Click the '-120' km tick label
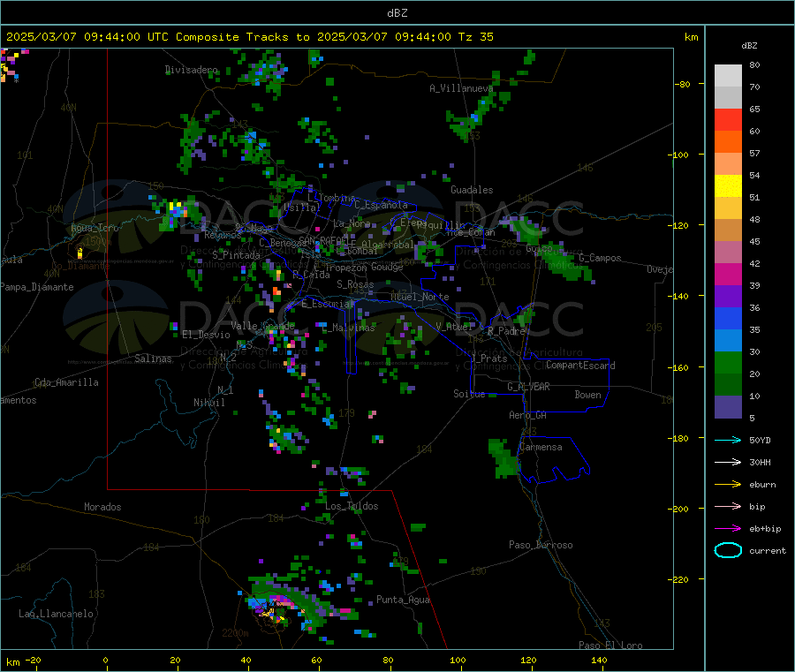795x672 pixels. coord(680,225)
